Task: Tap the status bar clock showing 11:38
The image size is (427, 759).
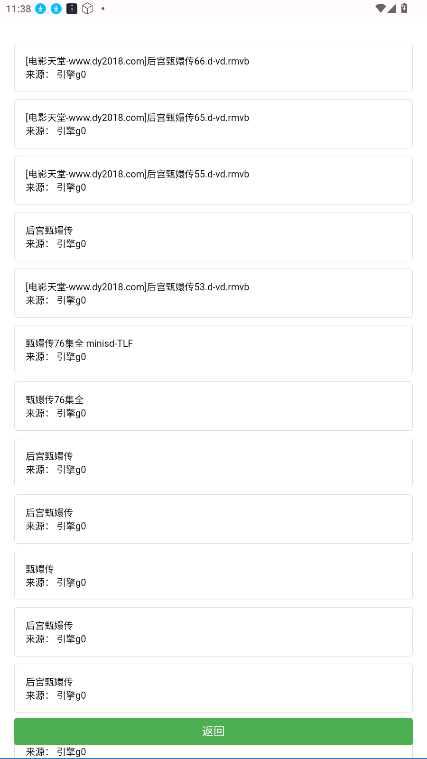Action: tap(18, 9)
